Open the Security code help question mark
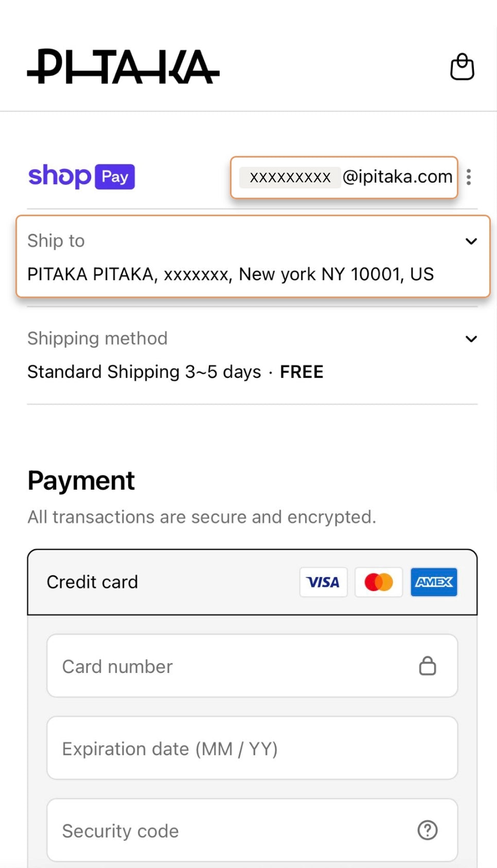 point(427,830)
